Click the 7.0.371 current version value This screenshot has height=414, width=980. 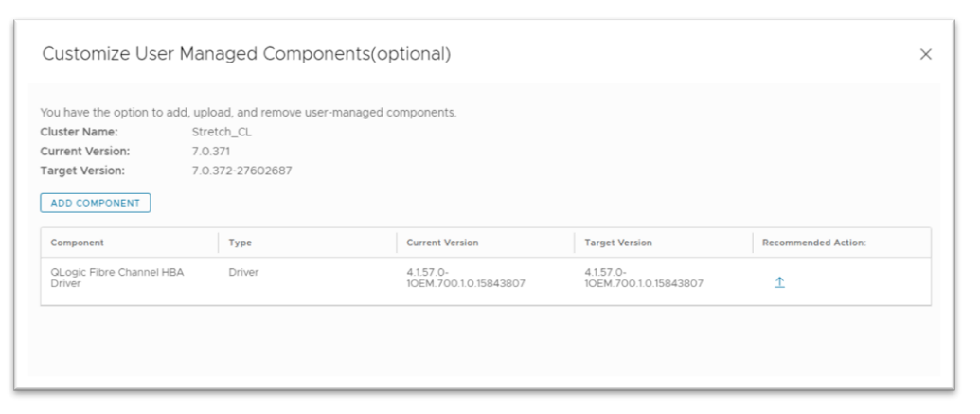211,151
